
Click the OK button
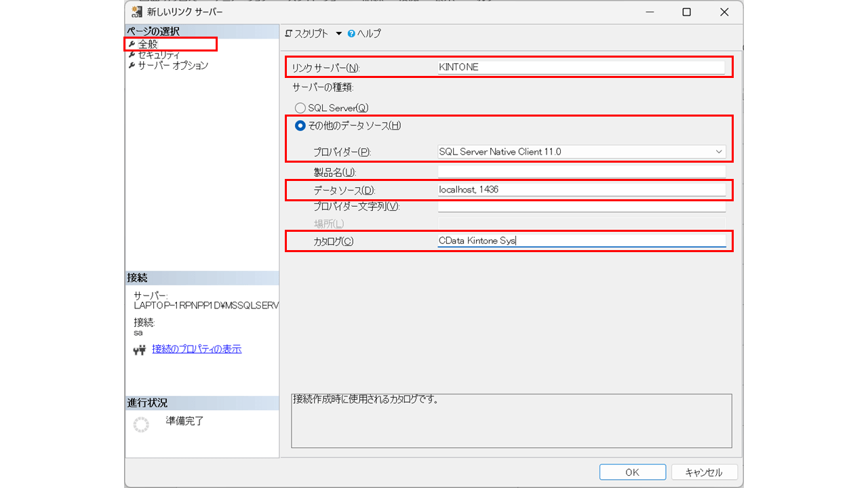tap(632, 472)
